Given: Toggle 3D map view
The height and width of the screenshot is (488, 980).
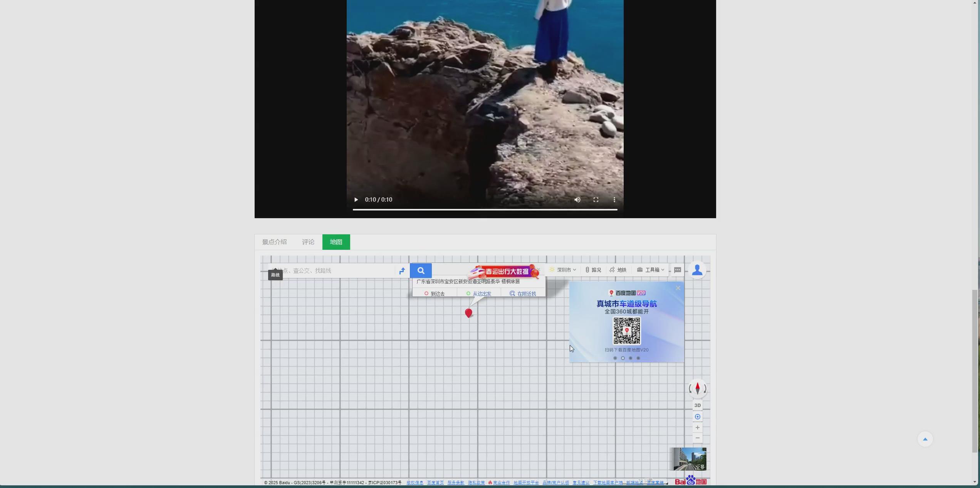Looking at the screenshot, I should [698, 405].
